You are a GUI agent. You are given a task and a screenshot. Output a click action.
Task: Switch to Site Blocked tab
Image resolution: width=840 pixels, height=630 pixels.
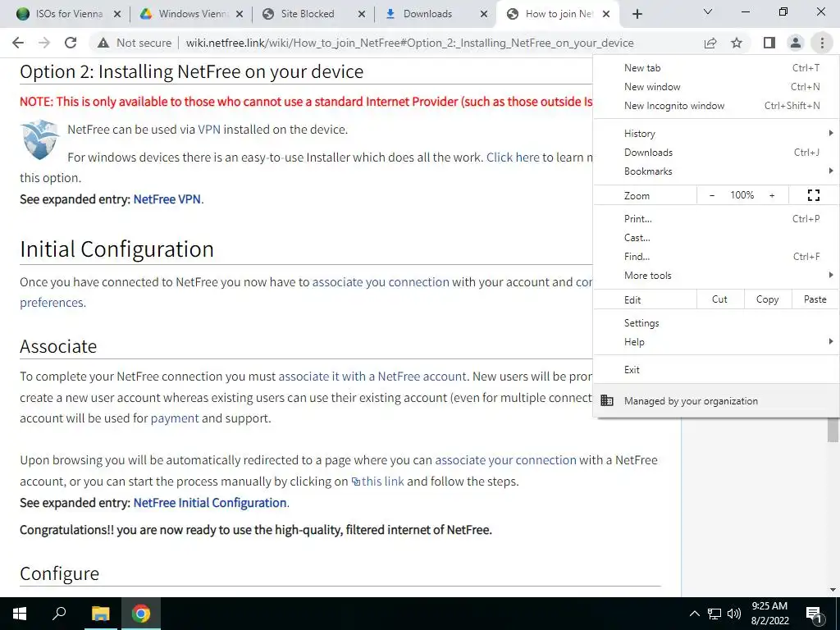coord(307,14)
